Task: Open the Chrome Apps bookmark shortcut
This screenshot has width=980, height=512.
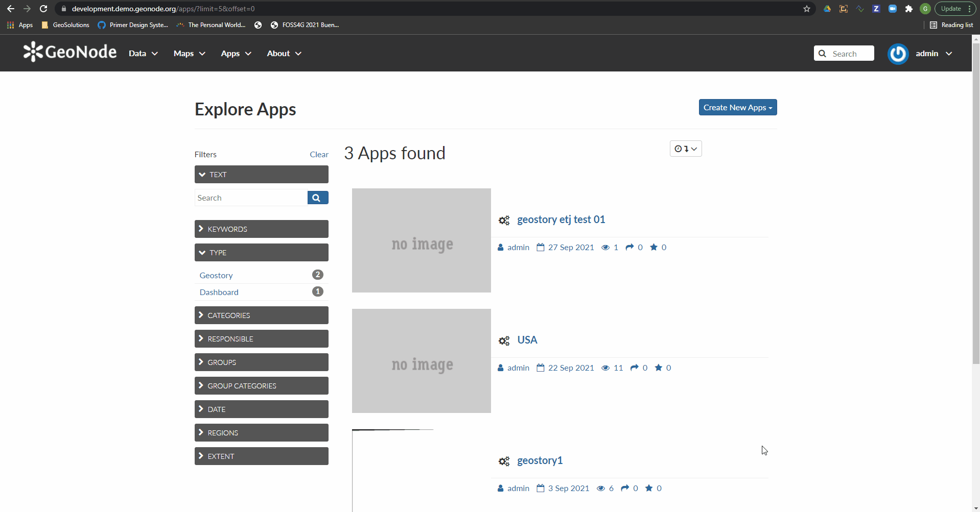Action: [20, 25]
